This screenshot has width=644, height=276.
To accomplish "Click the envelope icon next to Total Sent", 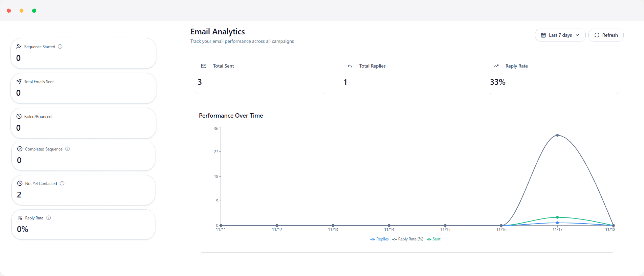I will point(203,66).
